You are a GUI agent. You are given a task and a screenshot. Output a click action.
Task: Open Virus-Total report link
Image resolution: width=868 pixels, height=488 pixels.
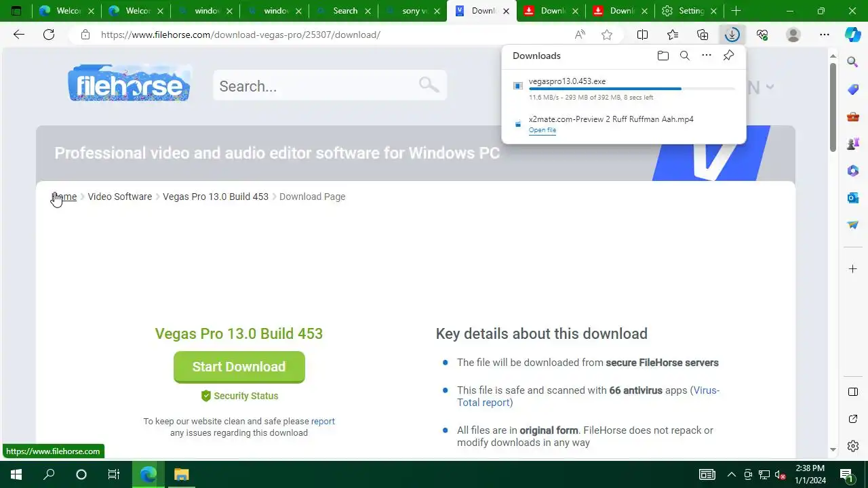pyautogui.click(x=588, y=396)
